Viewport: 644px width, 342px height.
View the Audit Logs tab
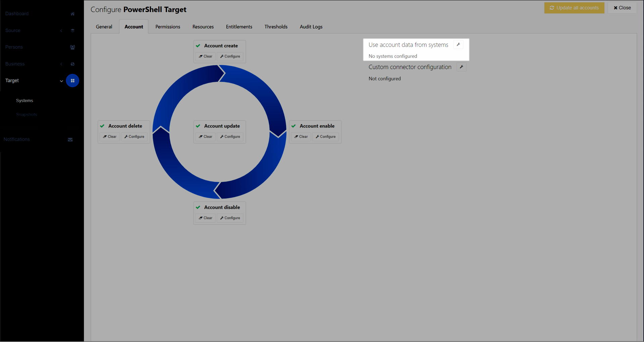tap(311, 27)
